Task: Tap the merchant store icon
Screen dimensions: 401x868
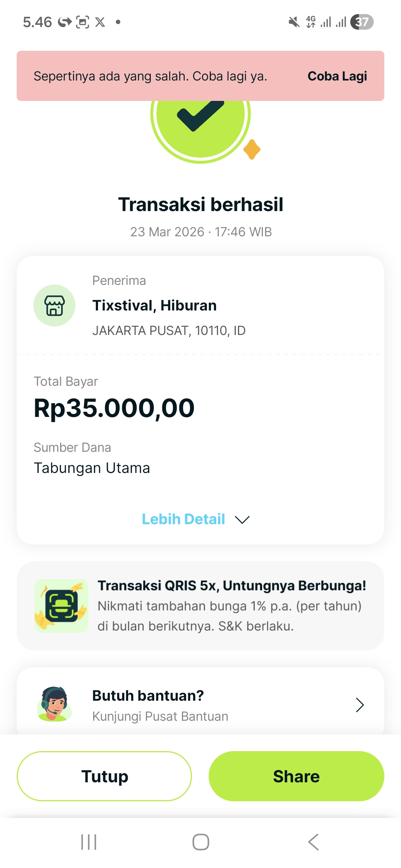Action: click(54, 305)
